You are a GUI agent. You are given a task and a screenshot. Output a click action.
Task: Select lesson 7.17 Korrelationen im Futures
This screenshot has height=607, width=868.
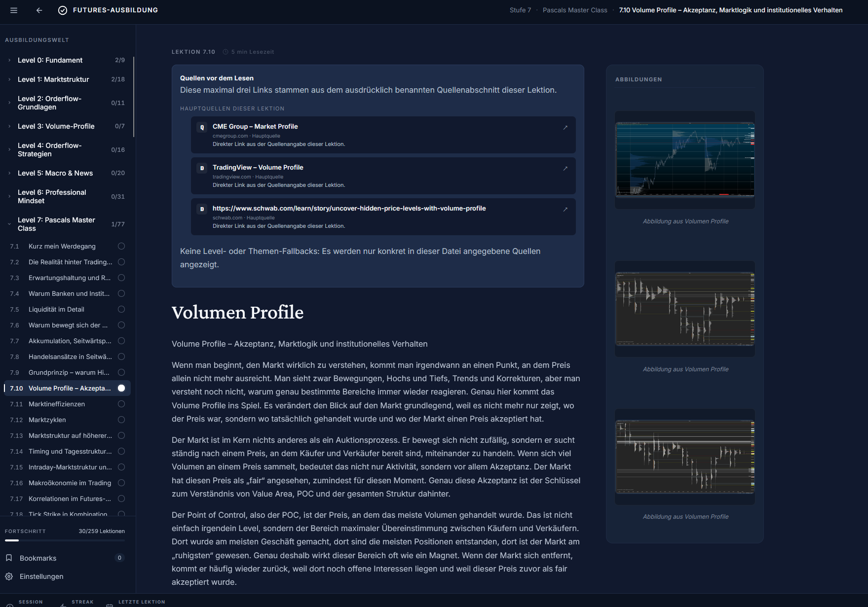tap(67, 499)
